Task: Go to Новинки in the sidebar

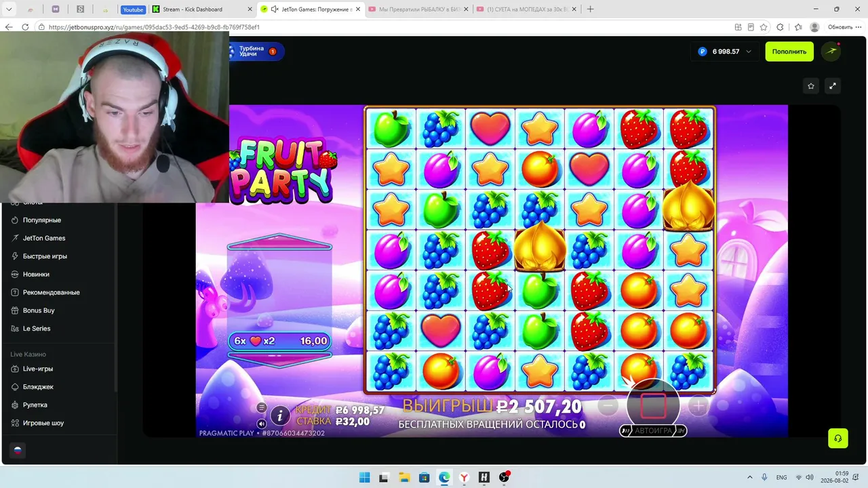Action: point(36,274)
